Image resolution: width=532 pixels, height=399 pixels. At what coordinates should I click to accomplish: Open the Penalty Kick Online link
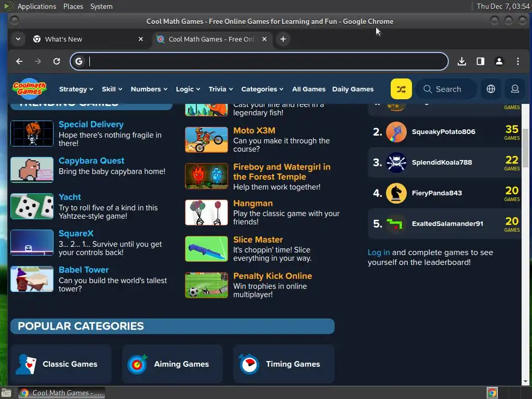point(272,276)
